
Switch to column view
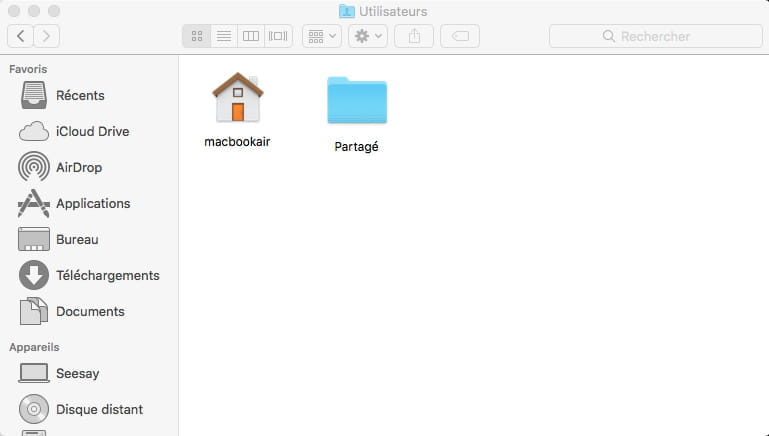(x=251, y=36)
